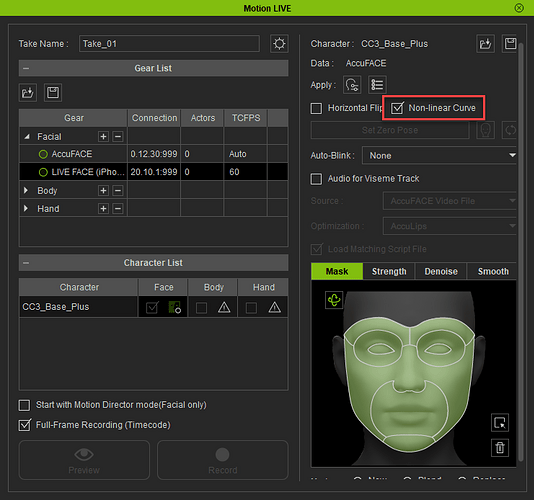Enable the Horizontal Flip checkbox

coord(316,108)
